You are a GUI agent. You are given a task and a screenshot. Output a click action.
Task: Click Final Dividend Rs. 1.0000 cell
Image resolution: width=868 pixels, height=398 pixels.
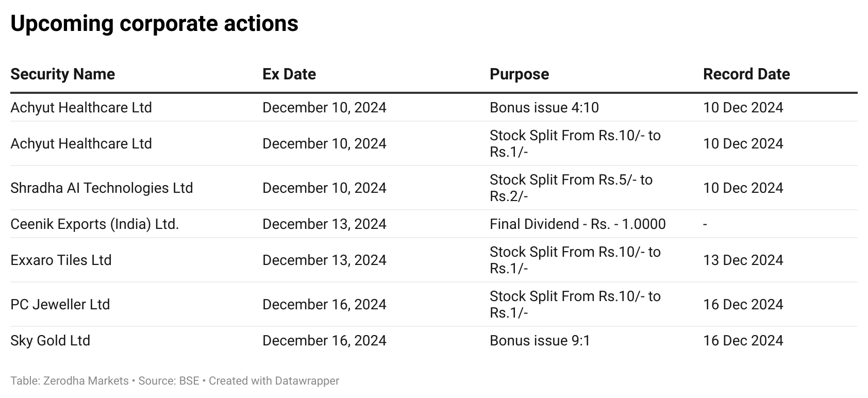tap(578, 224)
